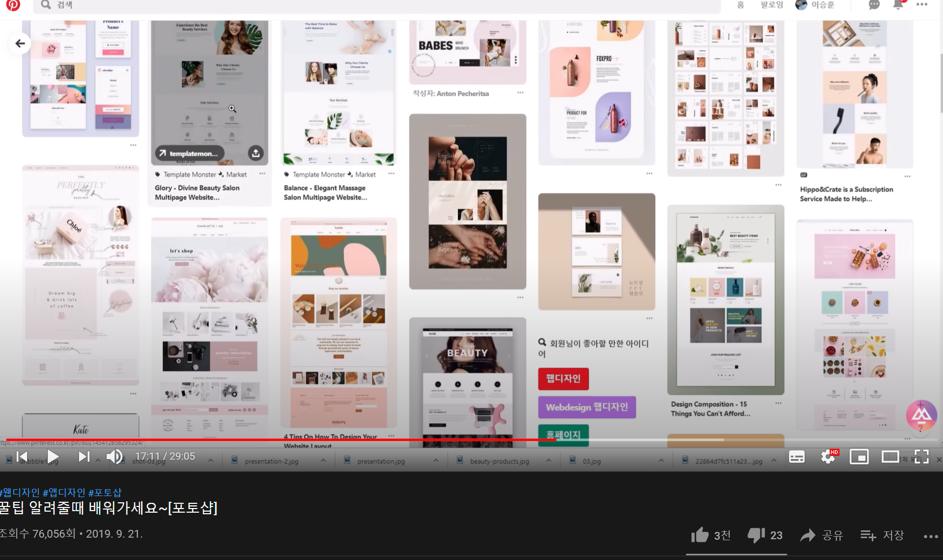This screenshot has width=943, height=560.
Task: Click Balance - Elegant Massage Salon title
Action: (326, 193)
